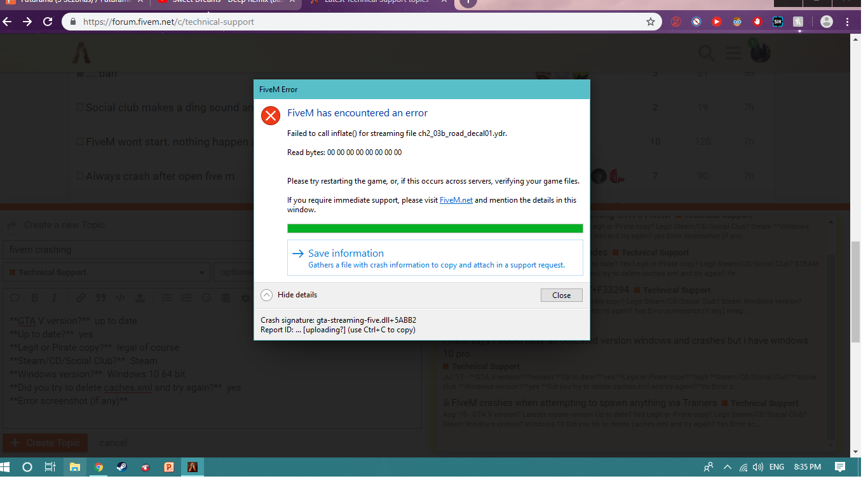Image resolution: width=868 pixels, height=488 pixels.
Task: Open the 'FiveM wont start' topic
Action: click(x=168, y=142)
